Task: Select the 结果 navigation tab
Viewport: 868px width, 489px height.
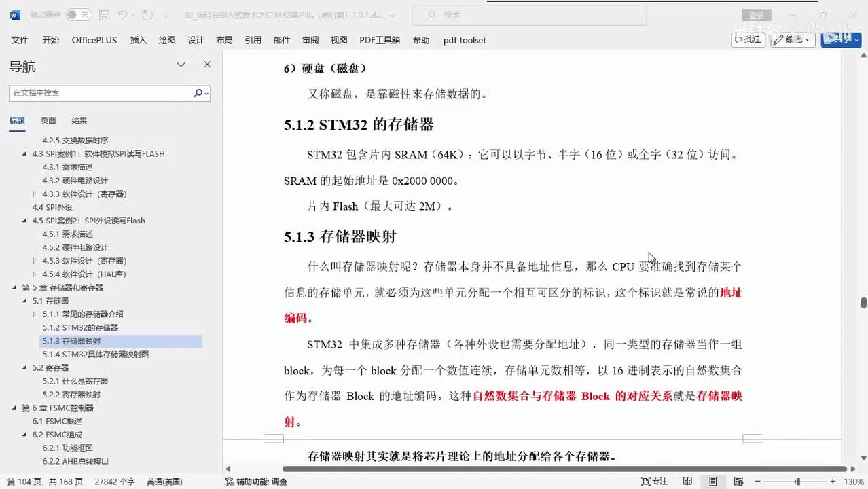Action: (x=79, y=121)
